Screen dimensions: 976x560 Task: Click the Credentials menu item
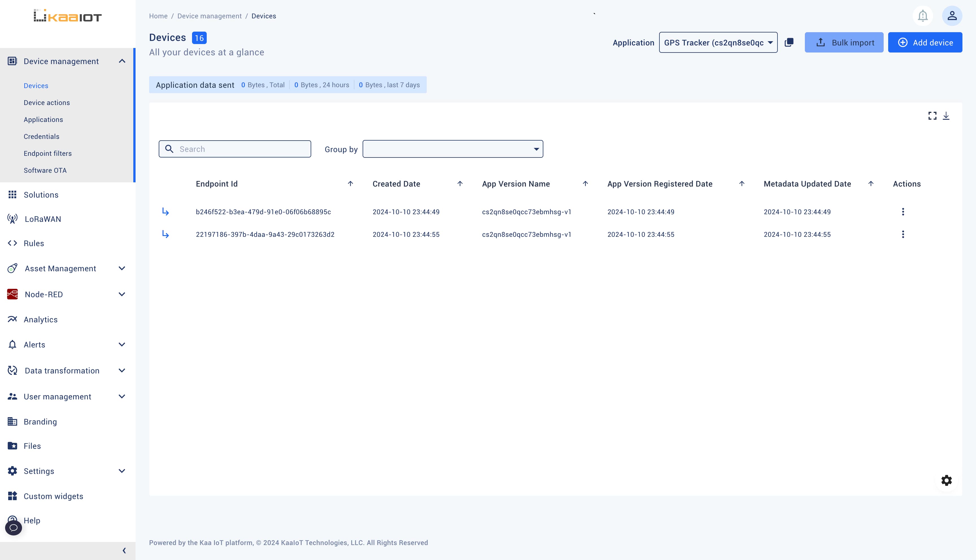click(x=42, y=137)
